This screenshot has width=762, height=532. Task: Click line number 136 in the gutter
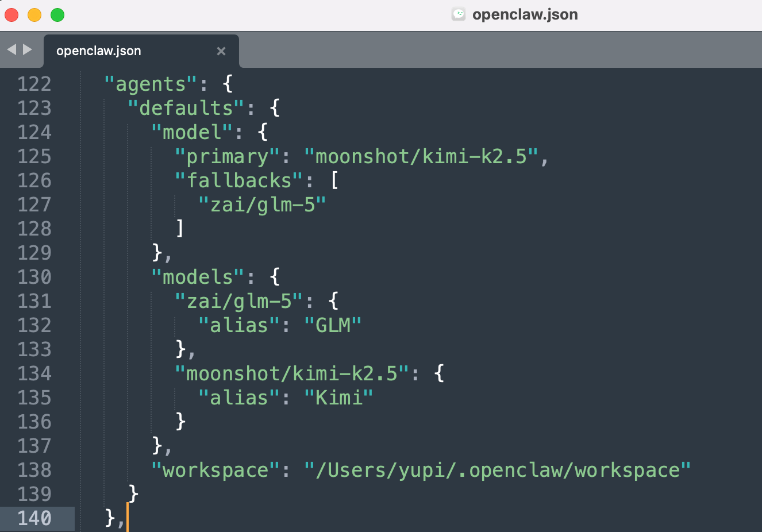34,422
